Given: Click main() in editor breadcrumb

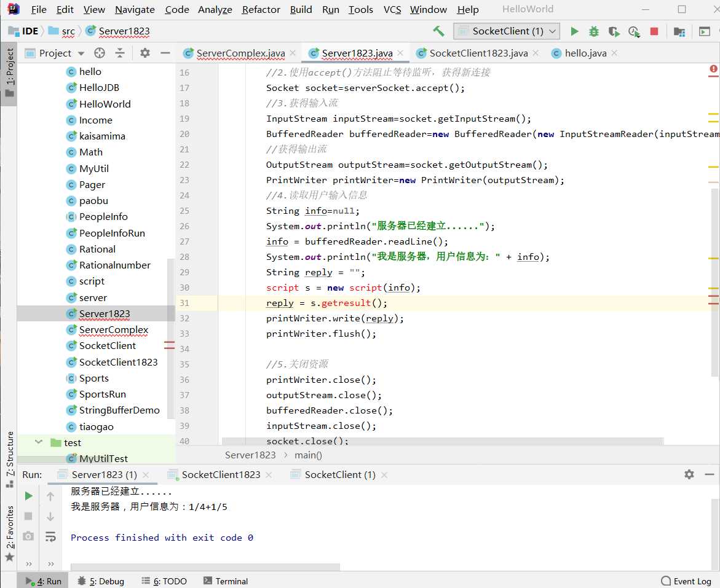Looking at the screenshot, I should click(308, 455).
